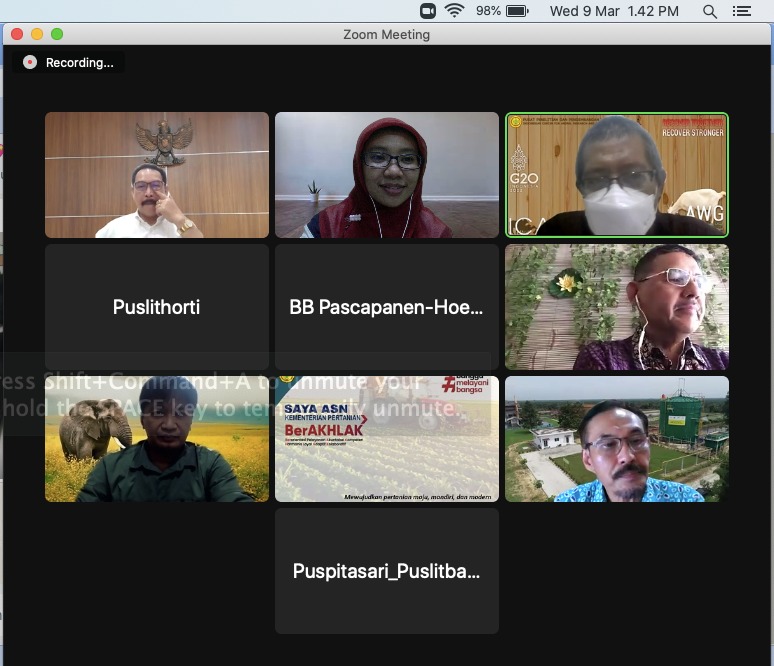Screen dimensions: 774x666
Task: Click the yellow minimize window button
Action: click(x=37, y=34)
